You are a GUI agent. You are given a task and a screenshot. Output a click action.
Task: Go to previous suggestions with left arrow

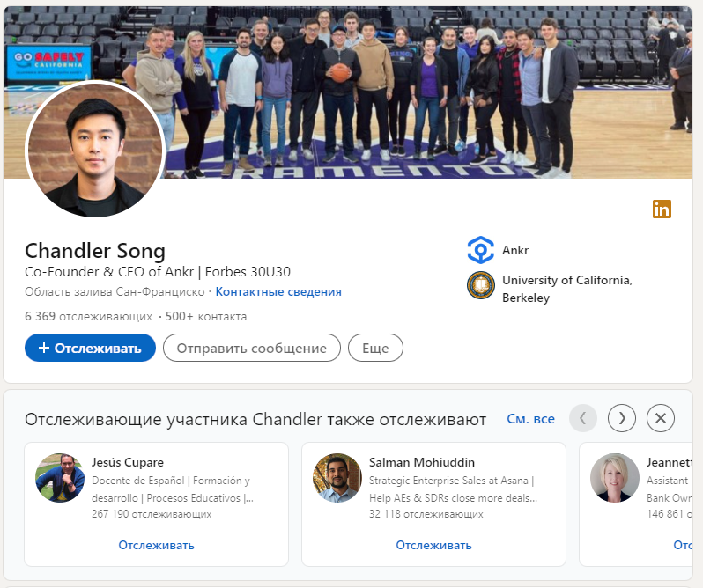tap(583, 418)
